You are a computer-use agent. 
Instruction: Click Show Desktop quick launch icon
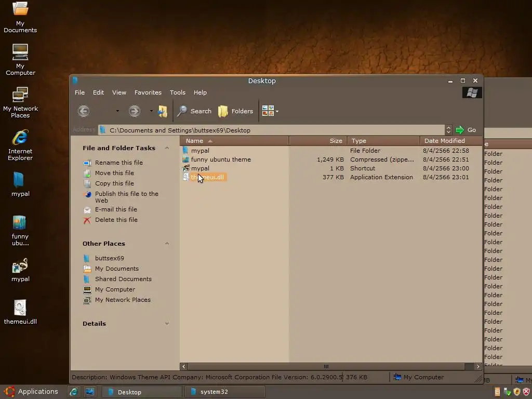pos(90,392)
